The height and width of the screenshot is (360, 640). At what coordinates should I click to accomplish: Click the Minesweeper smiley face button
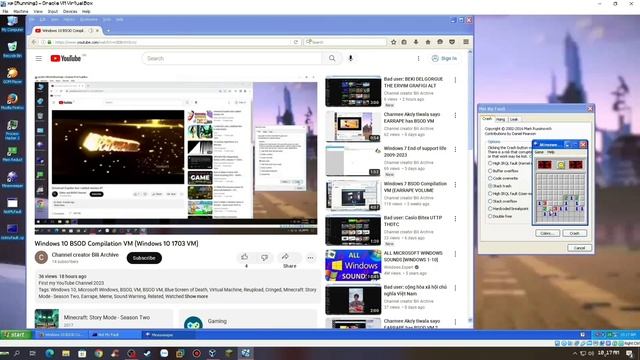click(561, 164)
